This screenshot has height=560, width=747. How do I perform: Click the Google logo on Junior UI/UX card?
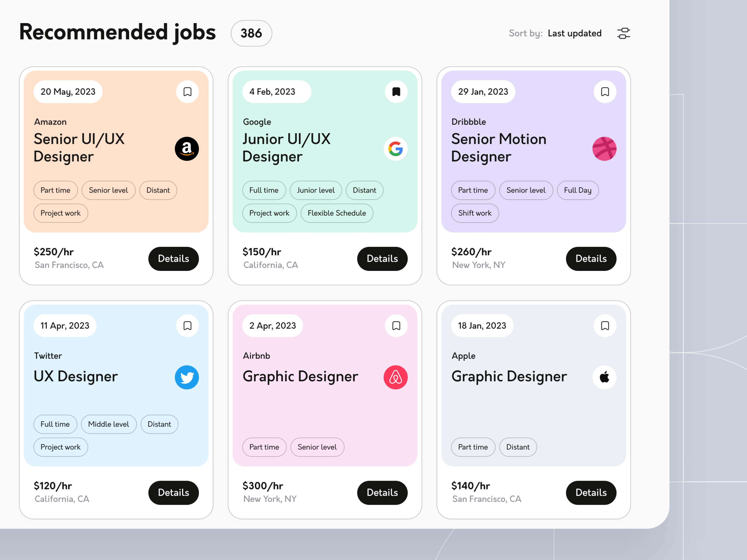pyautogui.click(x=395, y=149)
